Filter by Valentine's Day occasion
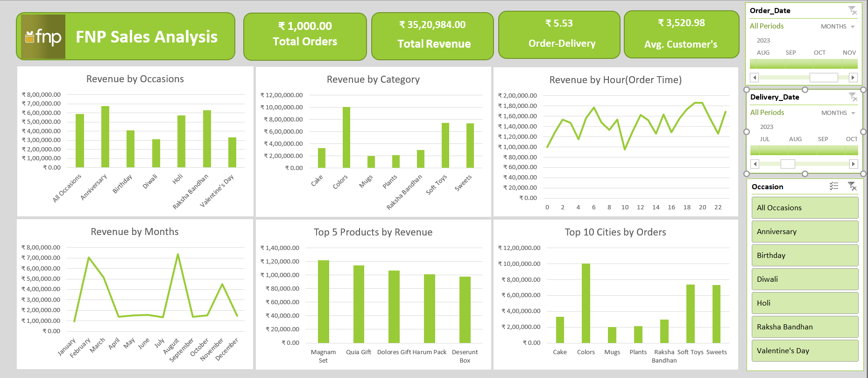Image resolution: width=868 pixels, height=378 pixels. pos(804,351)
